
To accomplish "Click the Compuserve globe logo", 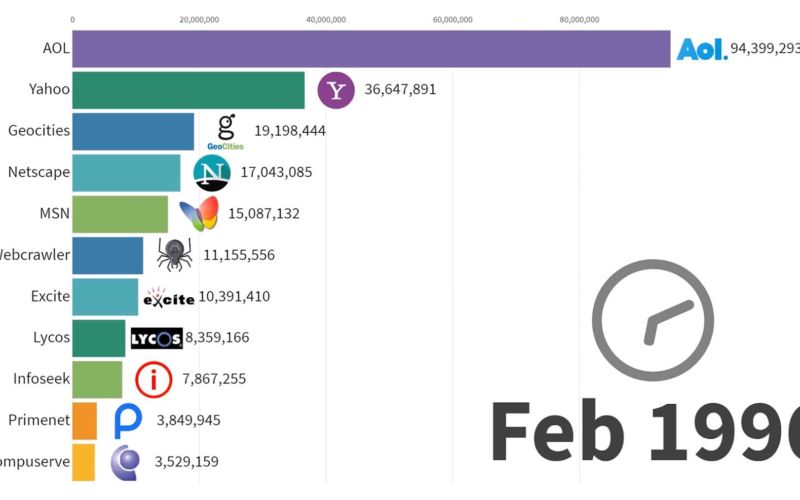I will [125, 461].
